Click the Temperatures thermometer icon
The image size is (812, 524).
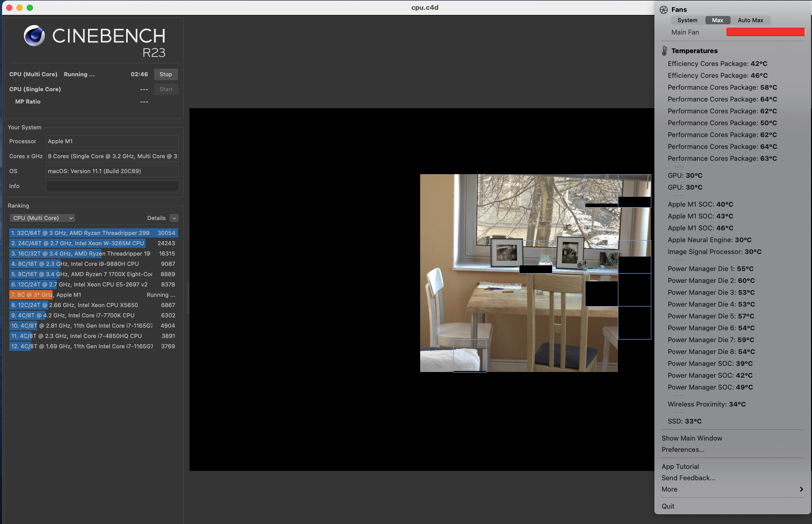665,50
